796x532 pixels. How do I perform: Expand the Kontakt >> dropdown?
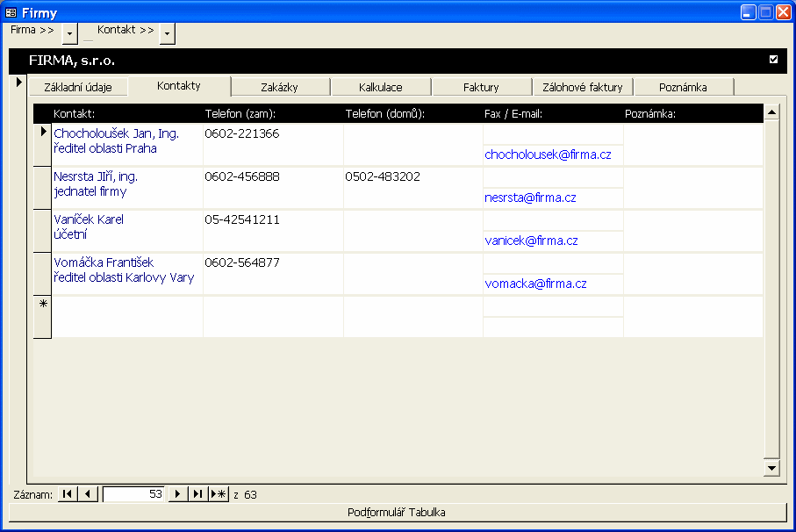[x=167, y=32]
